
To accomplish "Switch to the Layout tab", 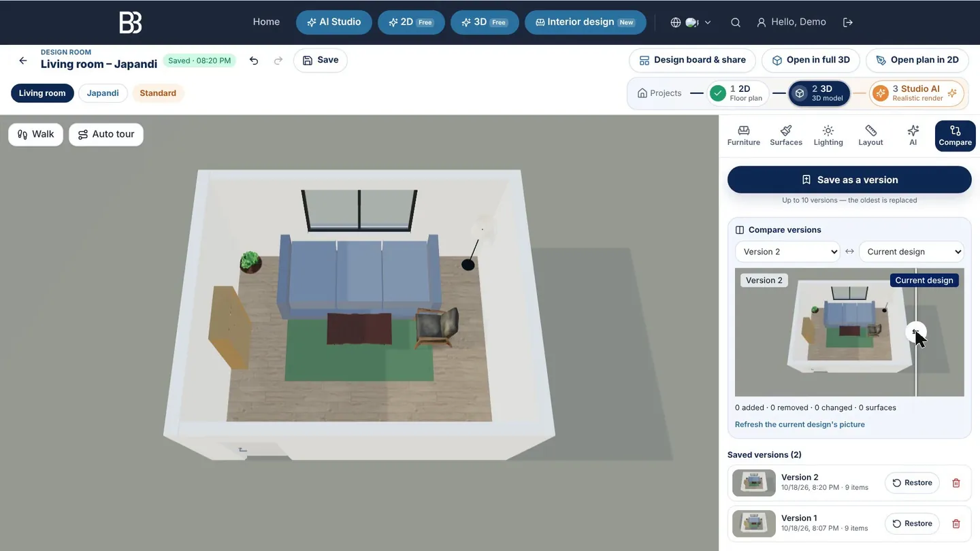I will point(870,135).
